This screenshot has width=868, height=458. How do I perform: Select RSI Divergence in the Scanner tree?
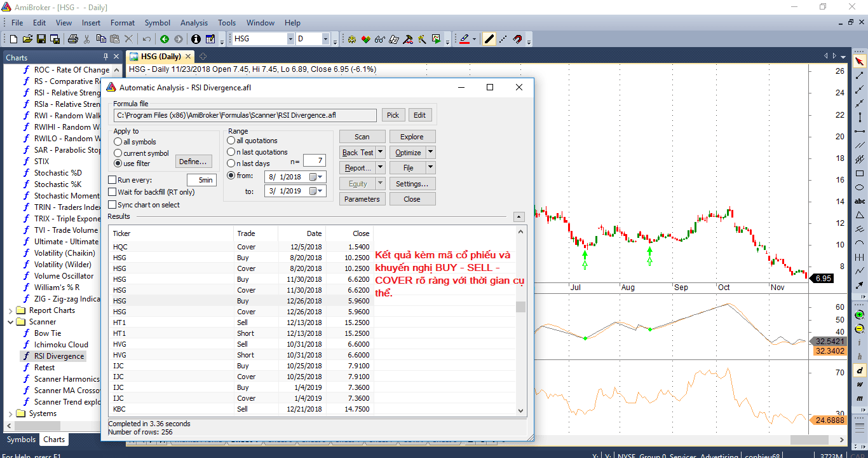[59, 356]
